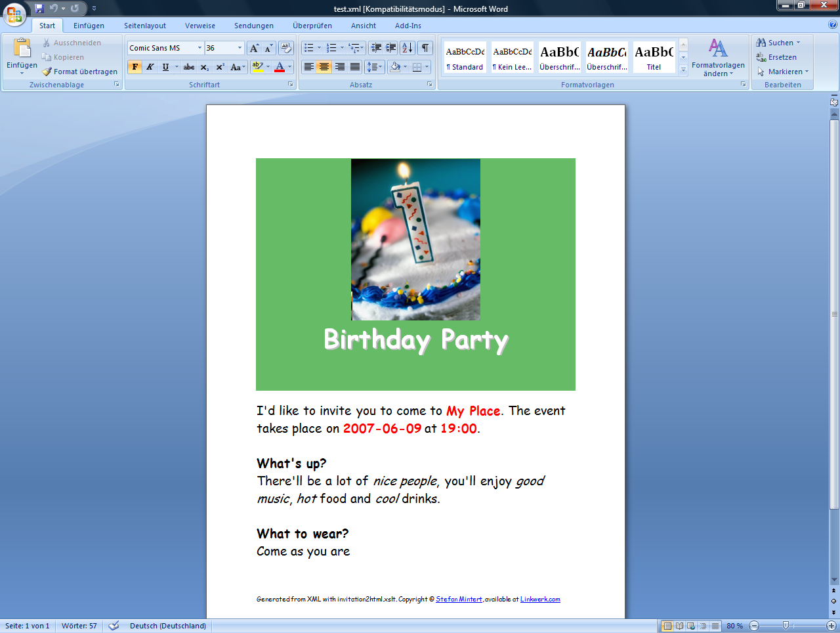Open the line spacing dropdown

(375, 67)
